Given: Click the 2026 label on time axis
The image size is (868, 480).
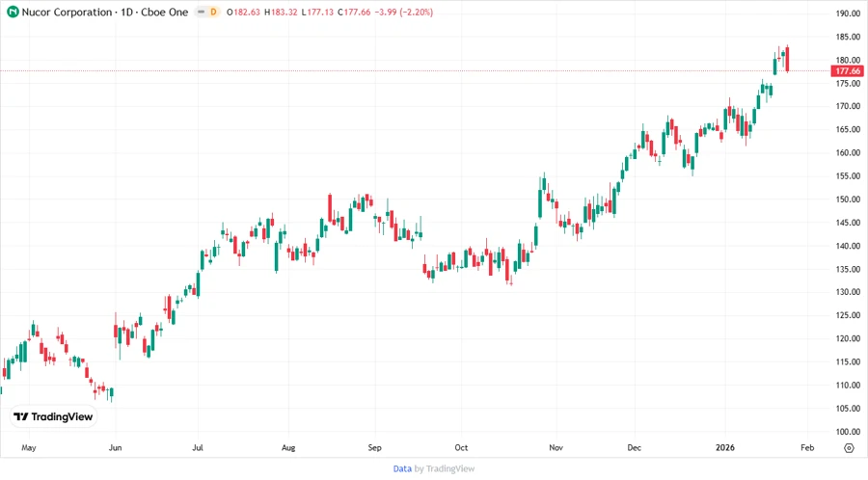Looking at the screenshot, I should pyautogui.click(x=725, y=448).
